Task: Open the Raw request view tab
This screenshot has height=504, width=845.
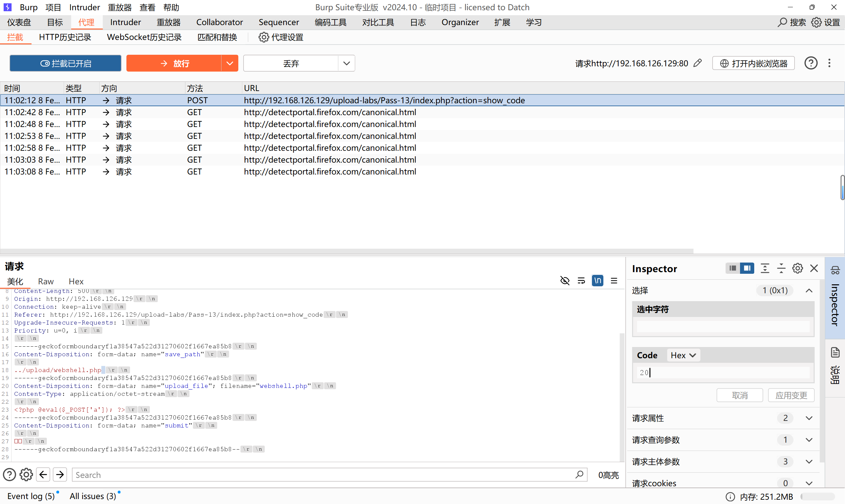Action: click(46, 281)
